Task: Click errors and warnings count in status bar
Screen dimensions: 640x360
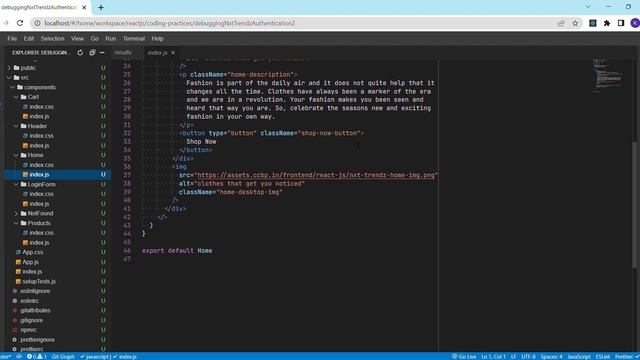Action: tap(36, 356)
